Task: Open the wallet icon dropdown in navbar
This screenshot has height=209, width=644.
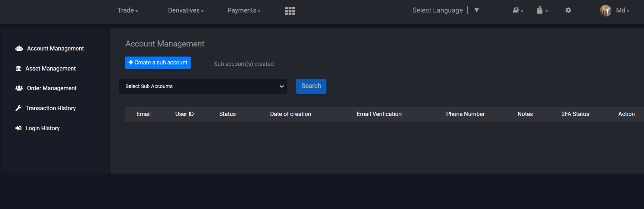Action: coord(541,10)
